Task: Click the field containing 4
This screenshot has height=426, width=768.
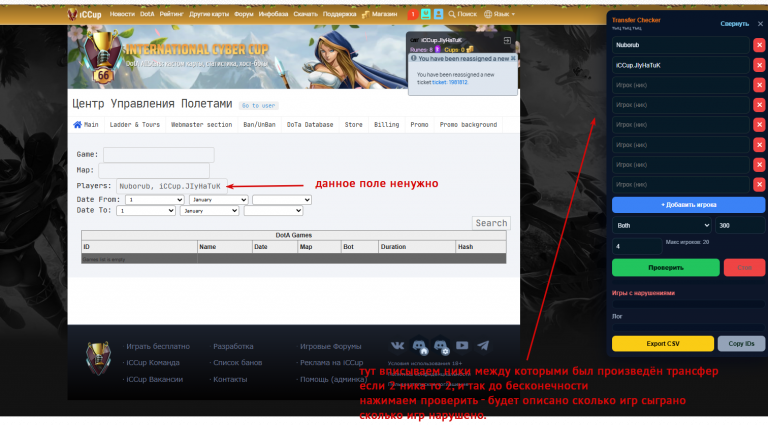Action: [x=637, y=246]
